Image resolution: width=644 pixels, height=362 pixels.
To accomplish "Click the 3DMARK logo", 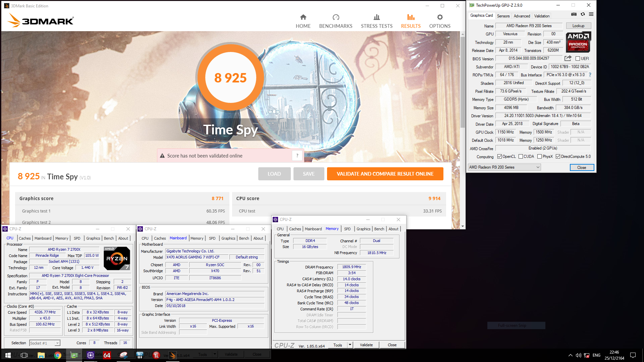I will pyautogui.click(x=41, y=20).
